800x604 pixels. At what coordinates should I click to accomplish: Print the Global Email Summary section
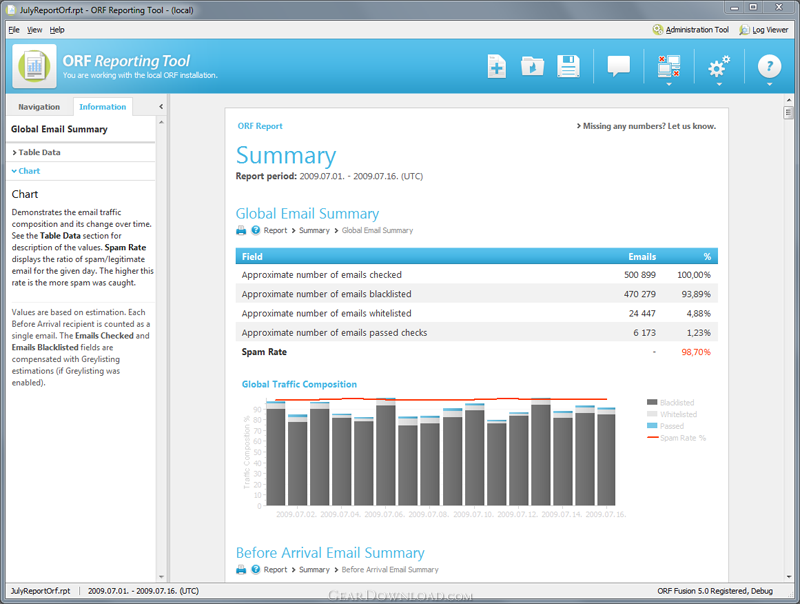tap(241, 231)
